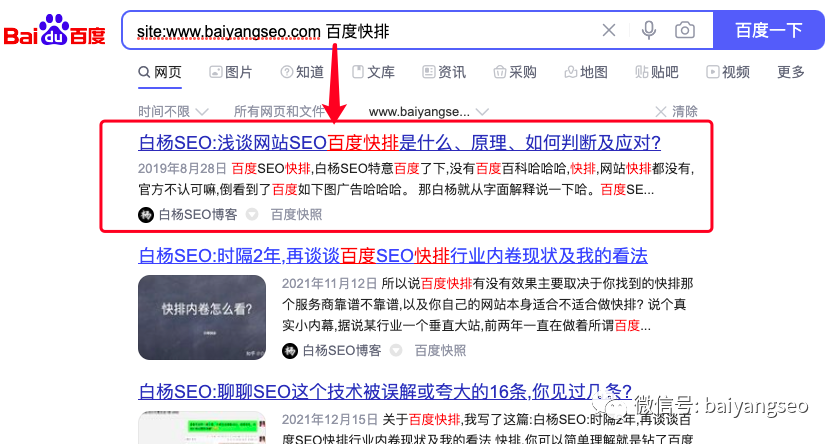Open image search via the camera icon
835x444 pixels.
click(x=684, y=31)
